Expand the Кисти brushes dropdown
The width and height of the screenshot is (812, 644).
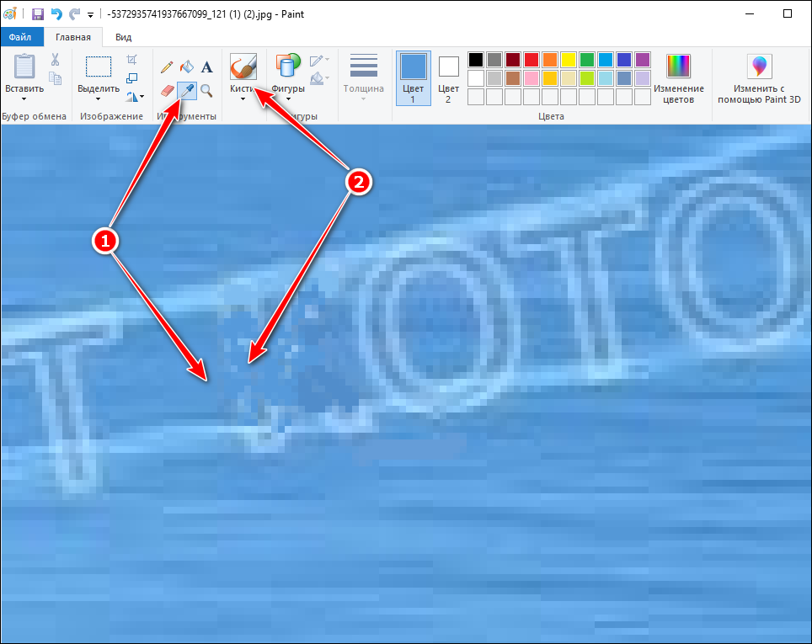[x=243, y=99]
